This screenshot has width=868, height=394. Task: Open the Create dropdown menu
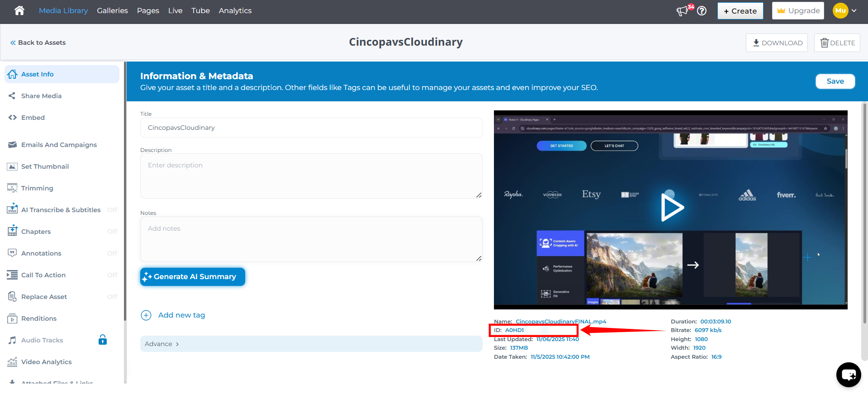point(740,11)
